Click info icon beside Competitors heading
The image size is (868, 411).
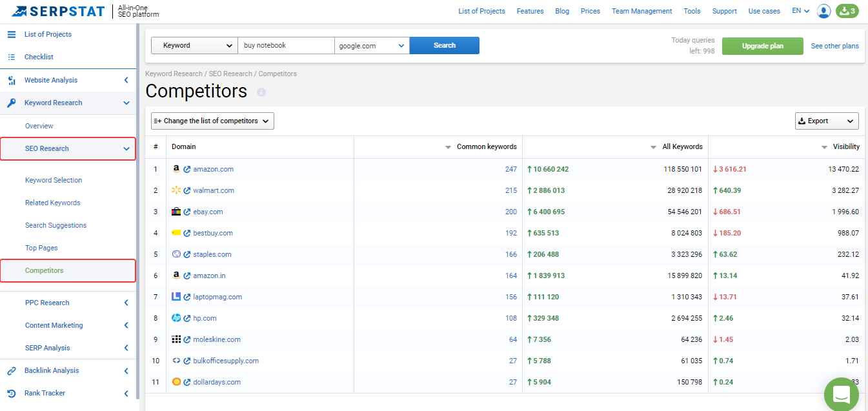click(261, 92)
